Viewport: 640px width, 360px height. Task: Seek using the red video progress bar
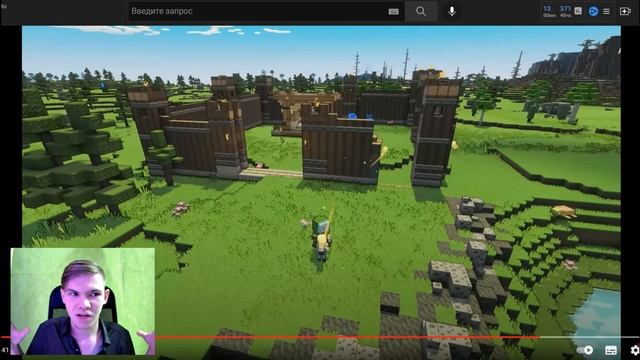[320, 337]
